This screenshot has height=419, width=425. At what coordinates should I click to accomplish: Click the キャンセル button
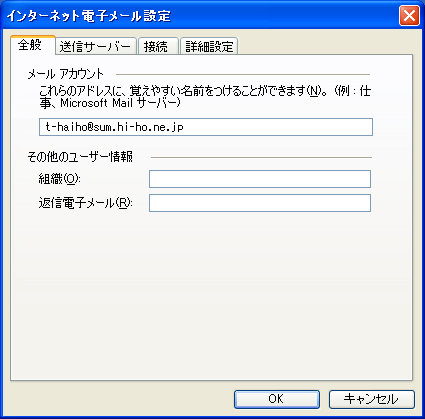[x=372, y=399]
